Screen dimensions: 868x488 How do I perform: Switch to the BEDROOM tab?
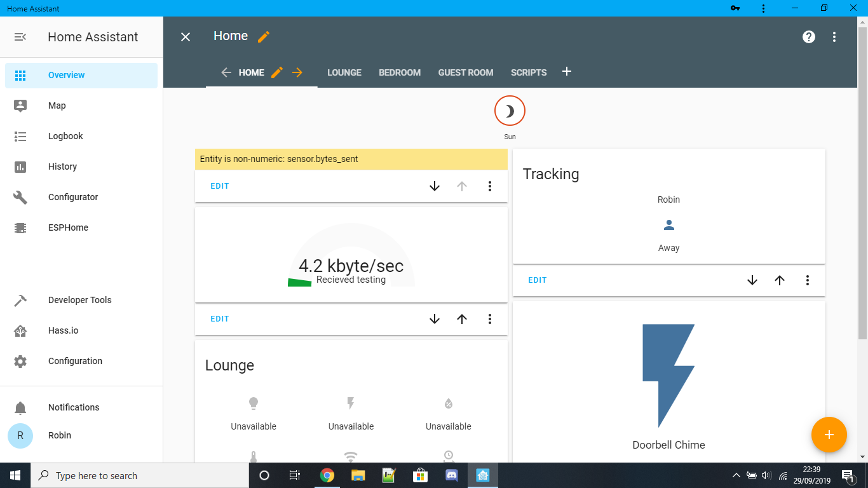[x=400, y=72]
